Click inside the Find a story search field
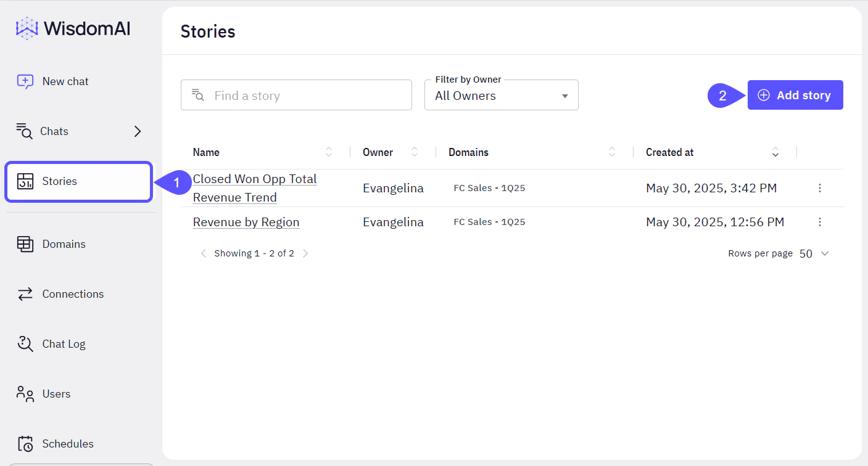Viewport: 868px width, 466px height. pyautogui.click(x=296, y=95)
